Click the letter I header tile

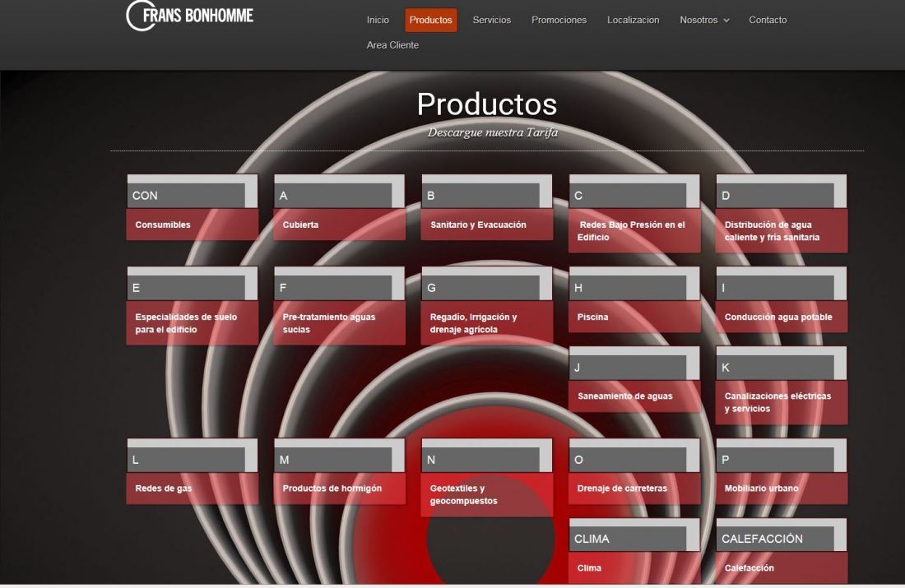(782, 284)
